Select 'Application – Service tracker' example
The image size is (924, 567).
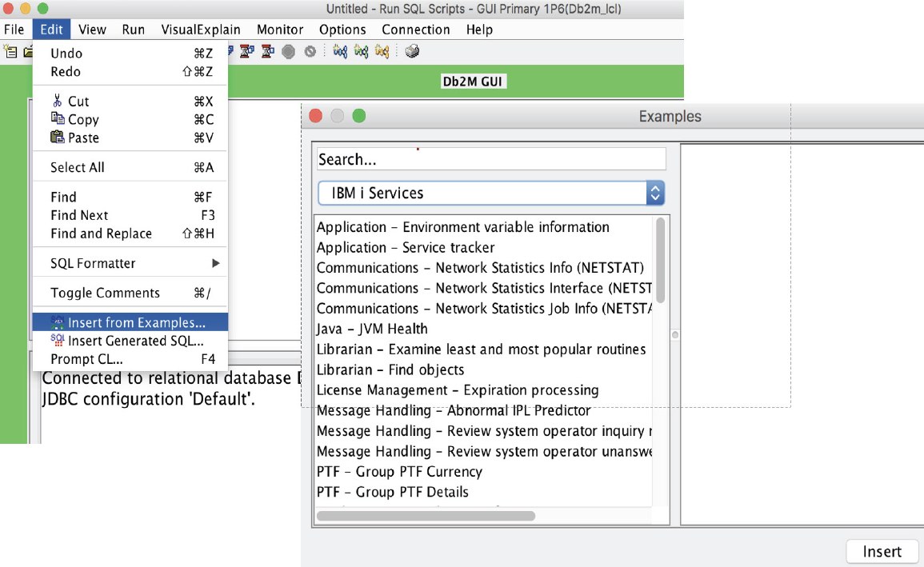[x=483, y=247]
